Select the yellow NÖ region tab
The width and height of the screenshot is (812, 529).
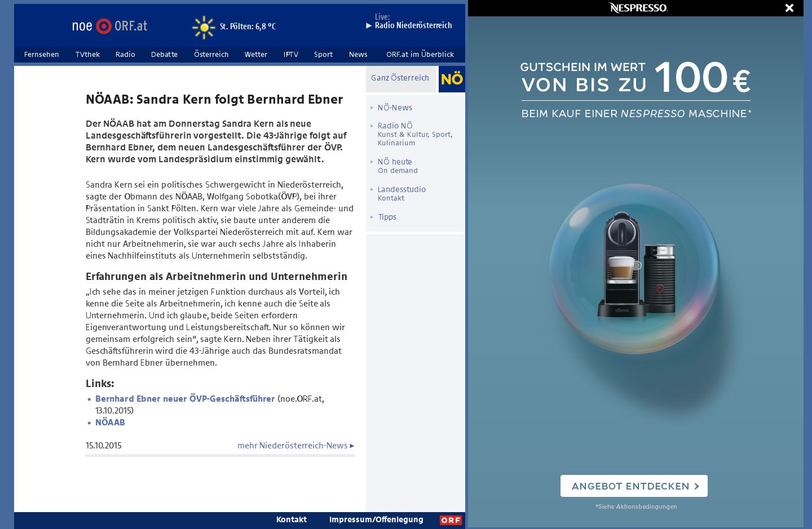[x=452, y=79]
